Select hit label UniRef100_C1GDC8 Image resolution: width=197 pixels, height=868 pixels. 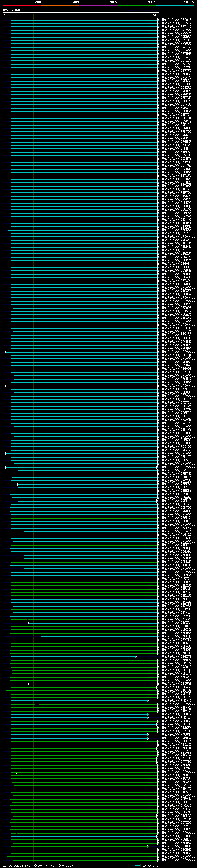click(177, 521)
